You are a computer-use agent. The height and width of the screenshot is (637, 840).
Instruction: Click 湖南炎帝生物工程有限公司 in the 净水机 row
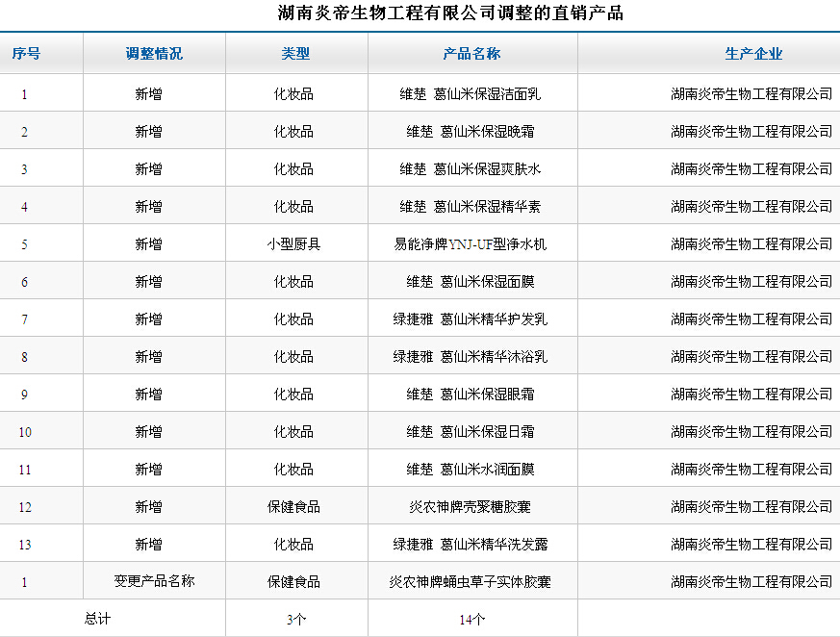point(751,244)
